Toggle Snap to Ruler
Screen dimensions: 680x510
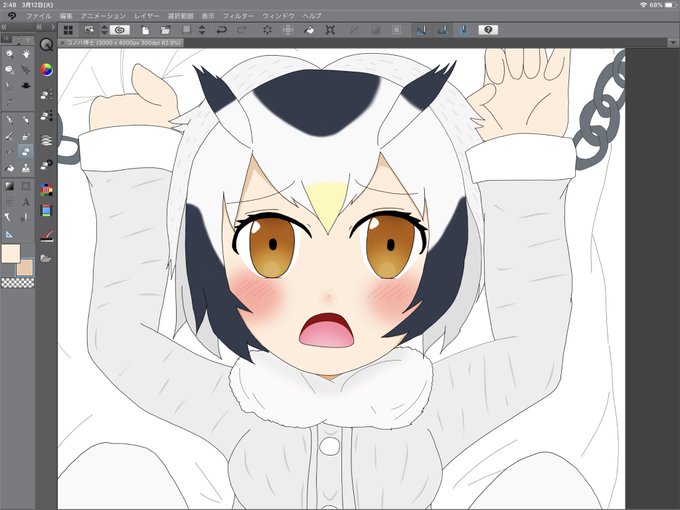tap(421, 30)
